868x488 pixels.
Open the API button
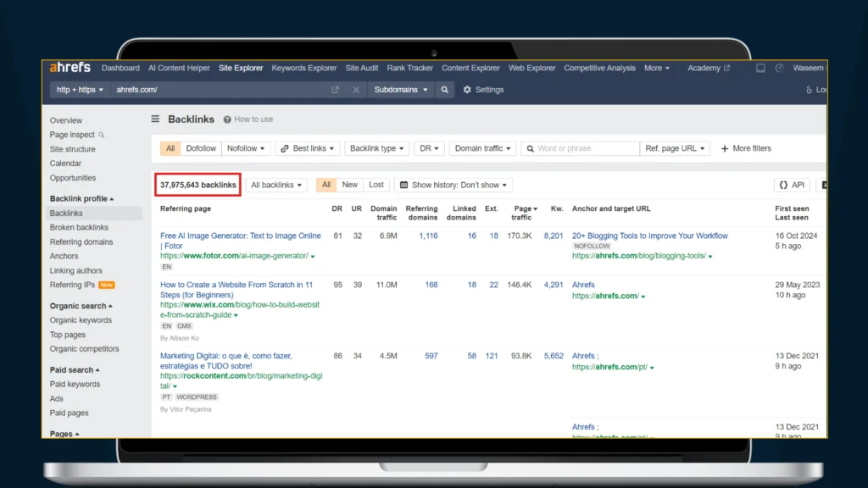(792, 185)
